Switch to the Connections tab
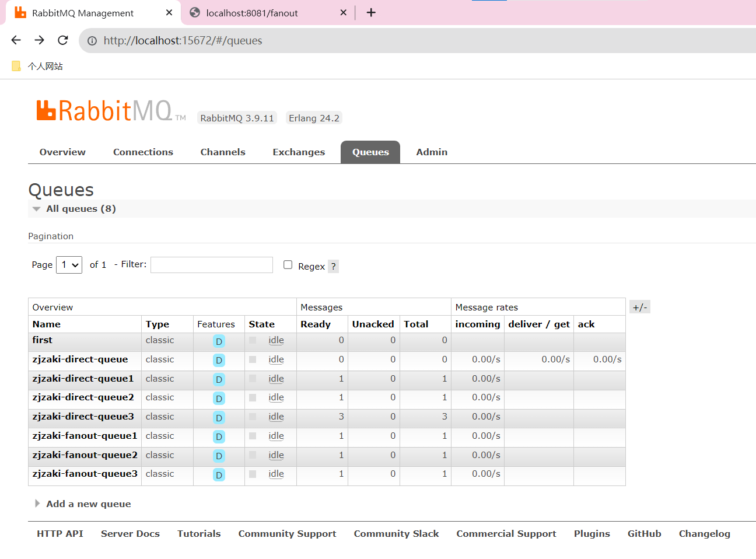Viewport: 756px width, 559px height. (143, 152)
